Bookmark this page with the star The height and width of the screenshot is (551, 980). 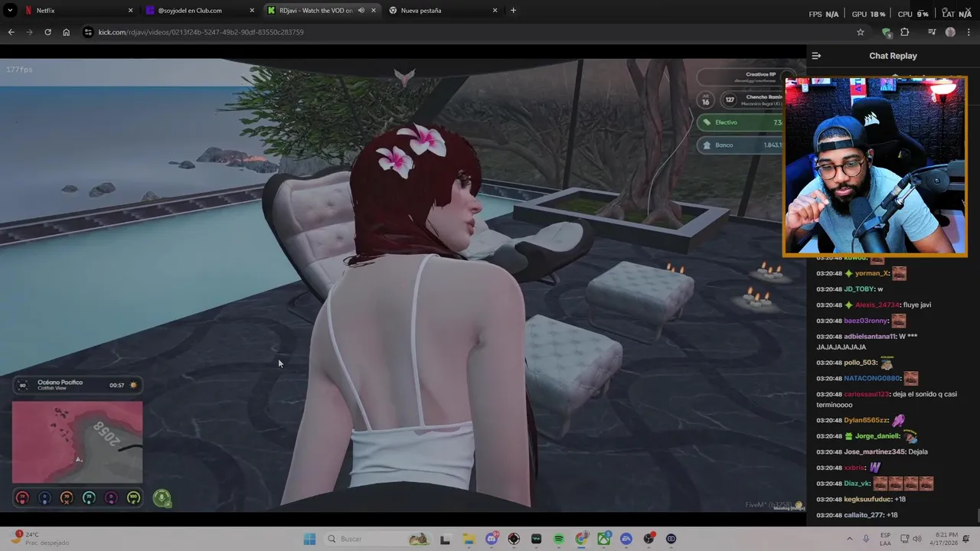tap(861, 32)
